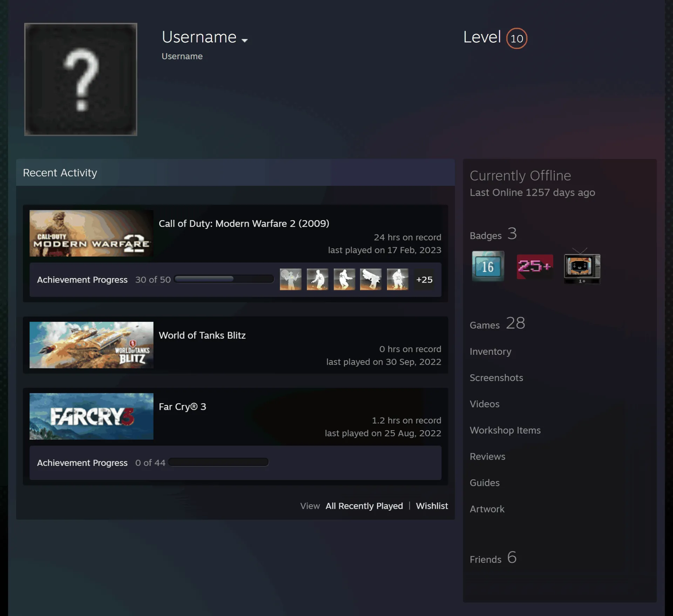Click Modern Warfare 2 achievement progress bar
Screen dimensions: 673x616
click(224, 279)
